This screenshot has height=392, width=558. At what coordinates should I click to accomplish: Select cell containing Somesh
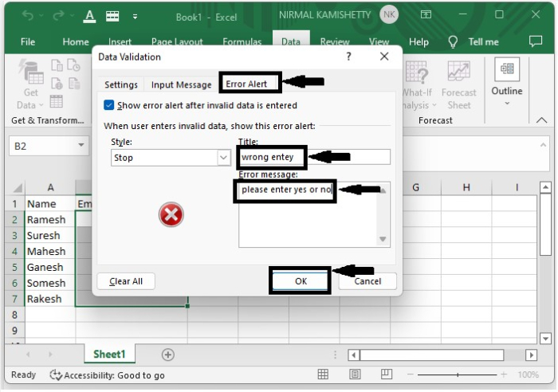pyautogui.click(x=50, y=283)
